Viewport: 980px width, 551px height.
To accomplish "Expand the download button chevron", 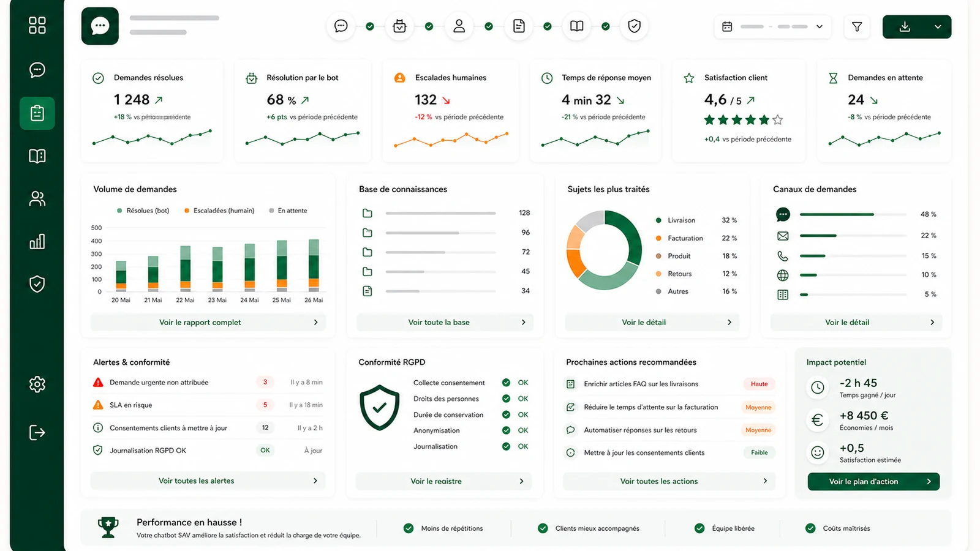I will tap(938, 27).
